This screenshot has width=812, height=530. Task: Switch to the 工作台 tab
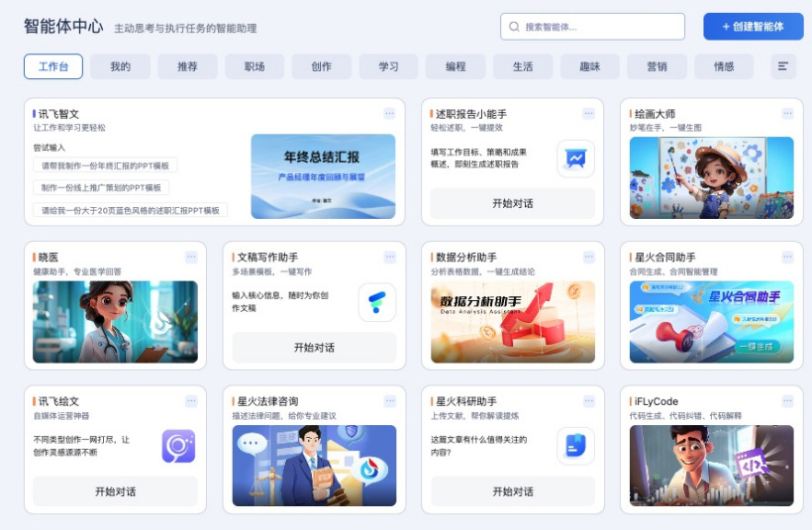coord(53,66)
